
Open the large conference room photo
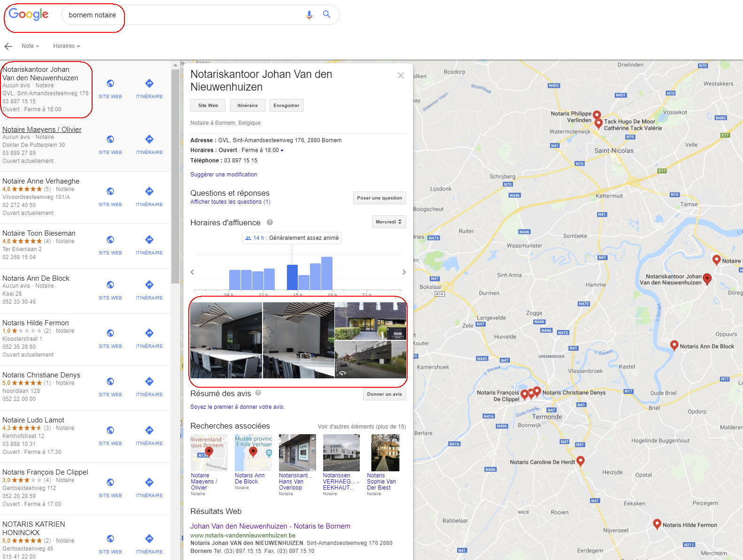coord(226,340)
